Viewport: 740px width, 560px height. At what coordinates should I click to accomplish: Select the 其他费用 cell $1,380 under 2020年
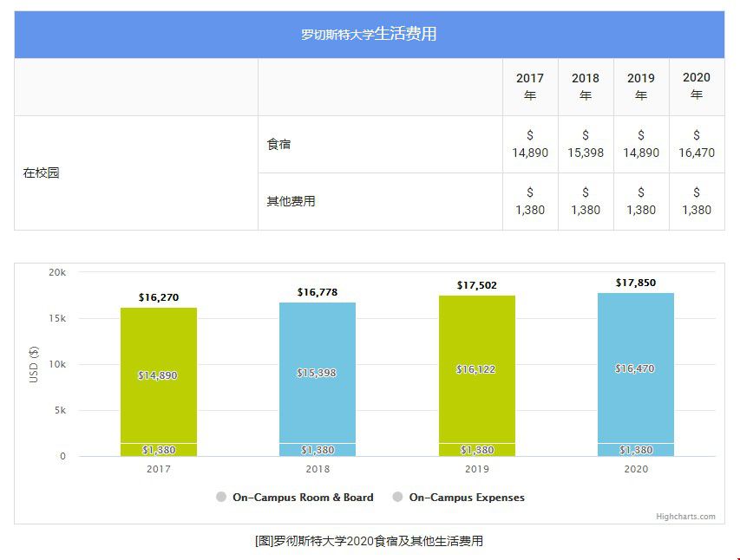pos(697,201)
